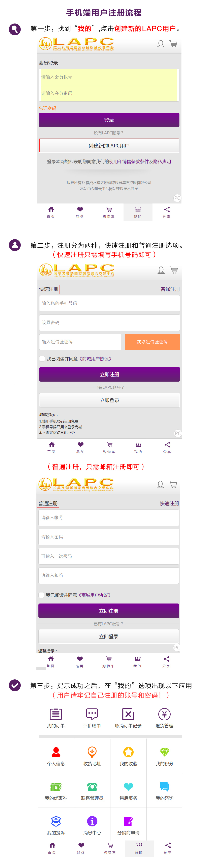Tap cart icon in 普通注册 email form header
Screen dimensions: 206x868
coord(173,485)
